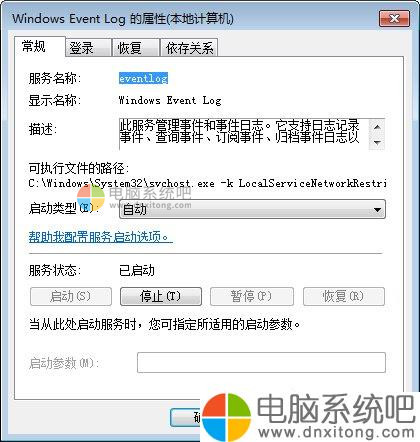This screenshot has height=442, width=420.
Task: Stop the service with 停止(T)
Action: (x=161, y=296)
